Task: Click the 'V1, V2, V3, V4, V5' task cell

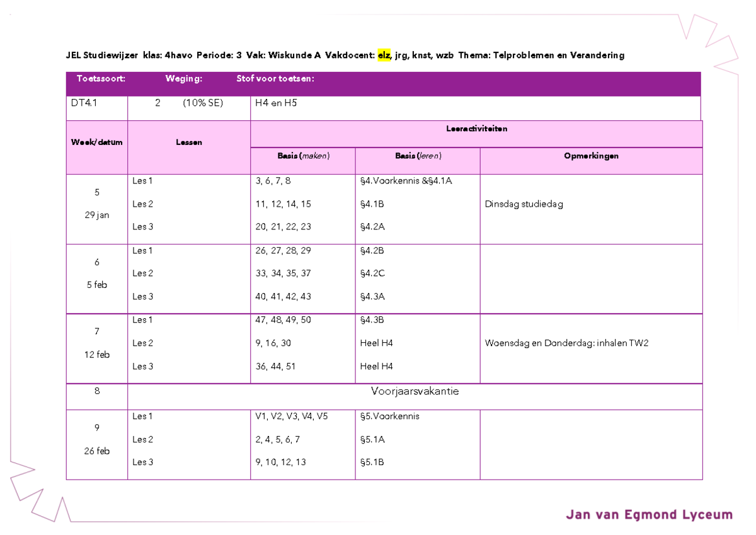Action: [294, 416]
